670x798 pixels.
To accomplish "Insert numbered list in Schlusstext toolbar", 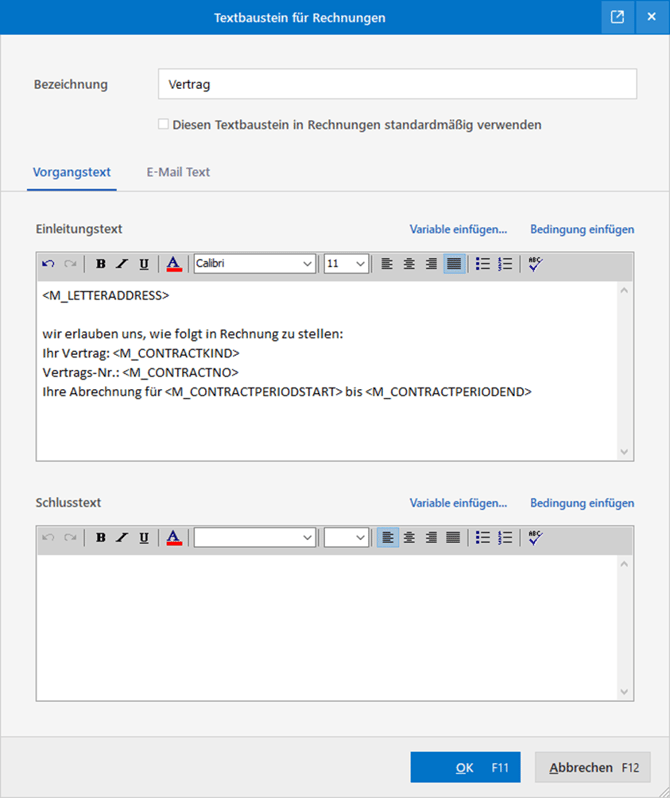I will (505, 537).
